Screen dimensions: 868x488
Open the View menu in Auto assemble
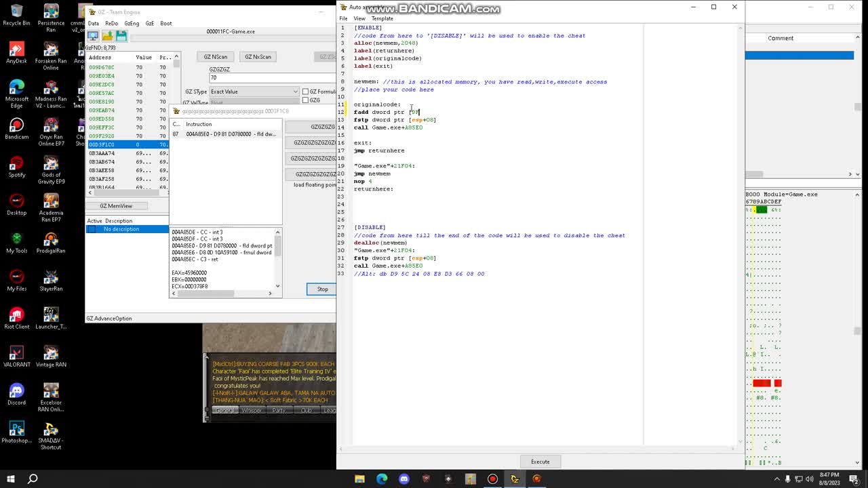359,18
